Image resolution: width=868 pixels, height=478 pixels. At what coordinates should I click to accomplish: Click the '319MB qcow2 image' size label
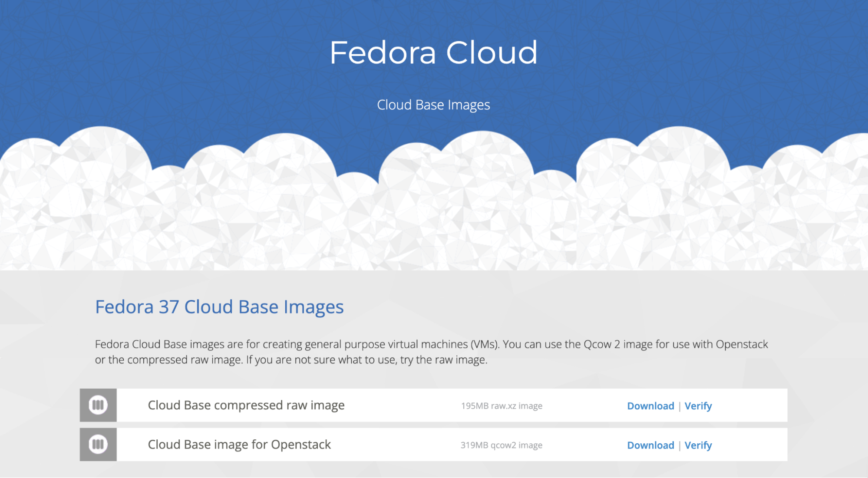pos(501,445)
